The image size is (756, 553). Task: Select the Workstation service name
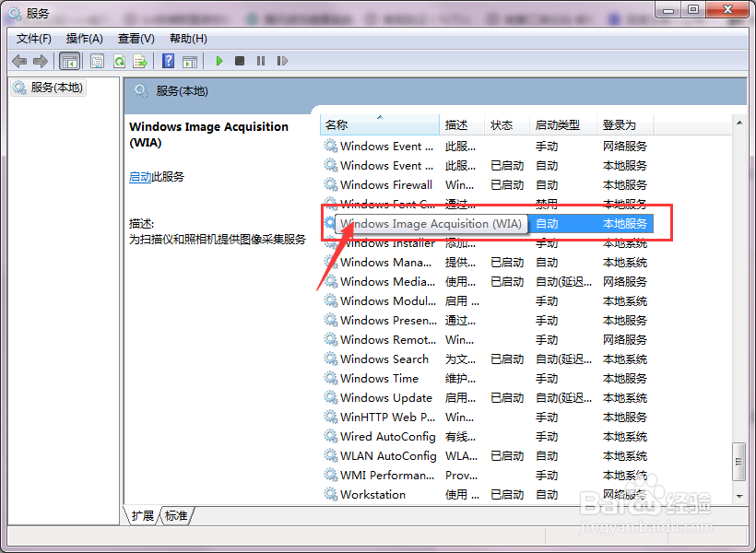(372, 494)
